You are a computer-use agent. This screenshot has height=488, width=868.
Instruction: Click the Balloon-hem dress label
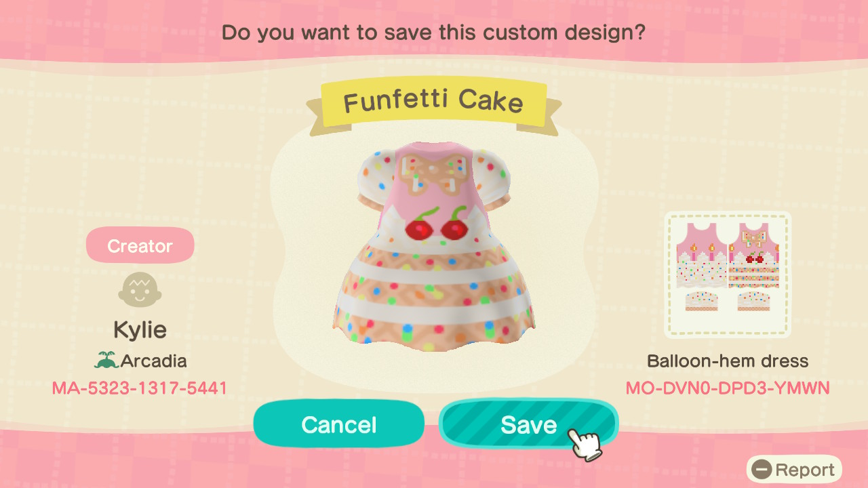click(x=728, y=361)
